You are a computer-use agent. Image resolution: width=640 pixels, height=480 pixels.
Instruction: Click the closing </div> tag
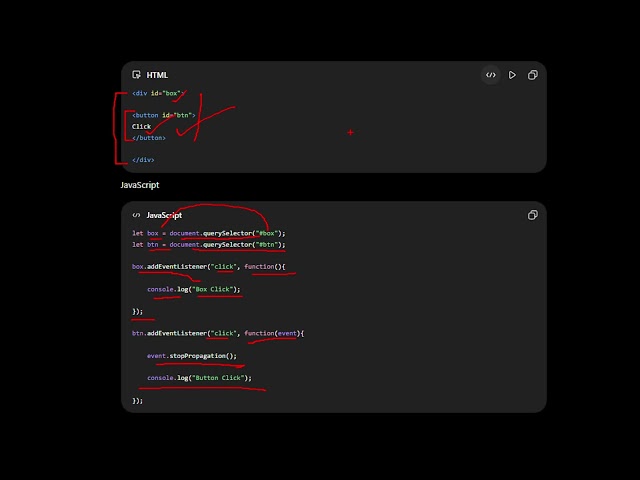(143, 160)
